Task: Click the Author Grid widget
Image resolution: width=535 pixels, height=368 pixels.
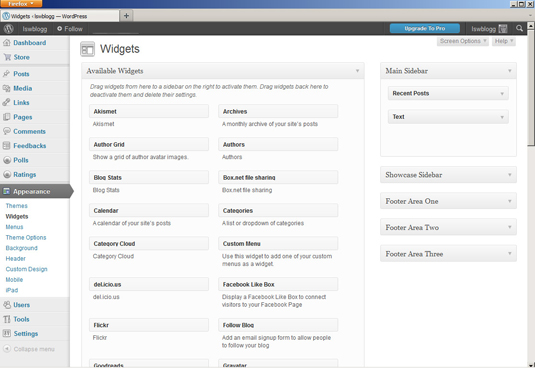Action: coord(149,144)
